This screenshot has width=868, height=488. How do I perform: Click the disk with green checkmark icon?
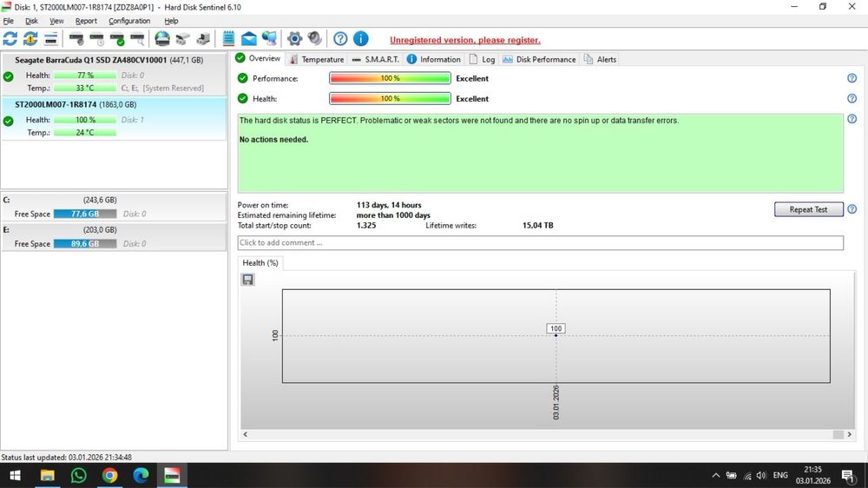tap(117, 39)
